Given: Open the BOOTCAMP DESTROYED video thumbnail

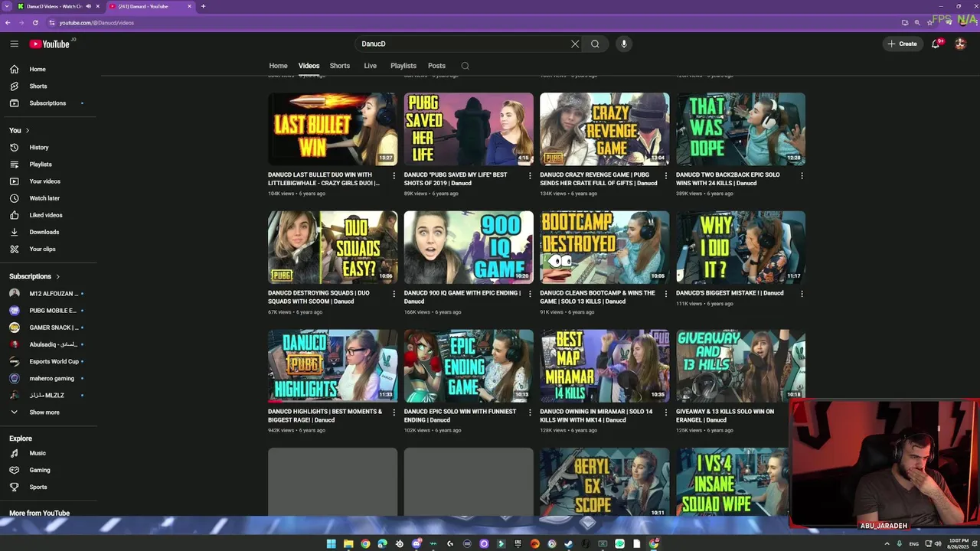Looking at the screenshot, I should coord(604,247).
